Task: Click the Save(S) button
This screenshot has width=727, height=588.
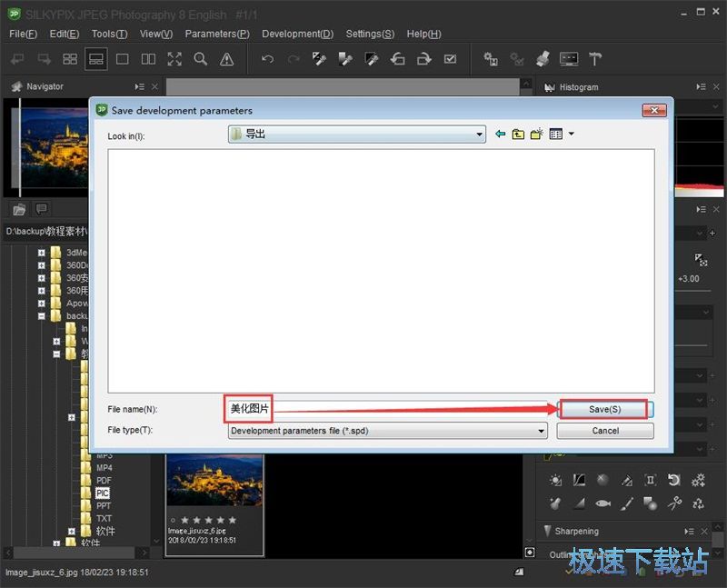Action: coord(604,409)
